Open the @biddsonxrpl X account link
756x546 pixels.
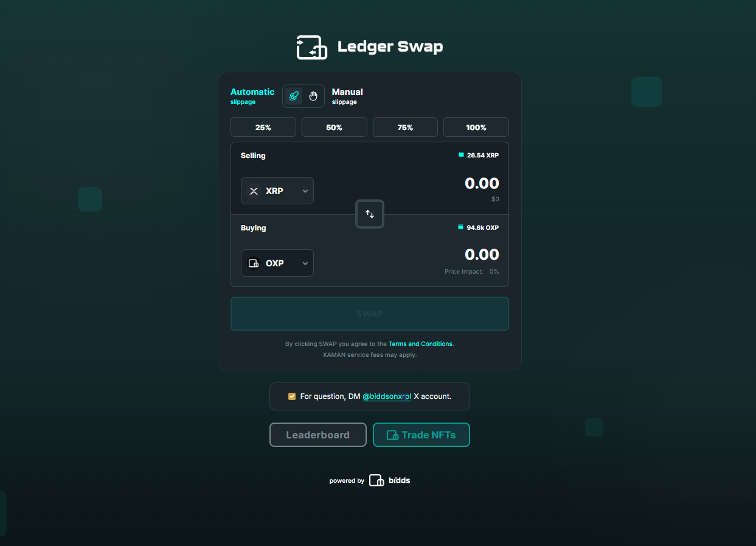click(387, 396)
